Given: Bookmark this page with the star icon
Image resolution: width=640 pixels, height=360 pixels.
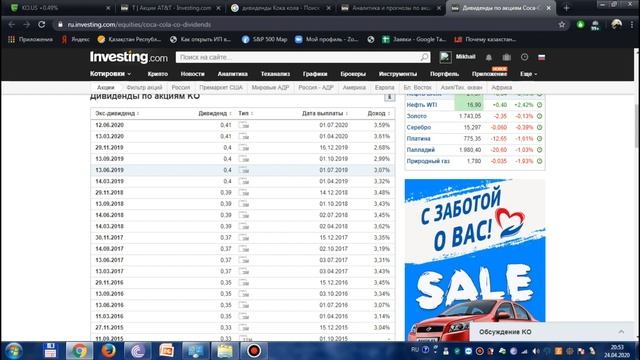Looking at the screenshot, I should point(562,24).
